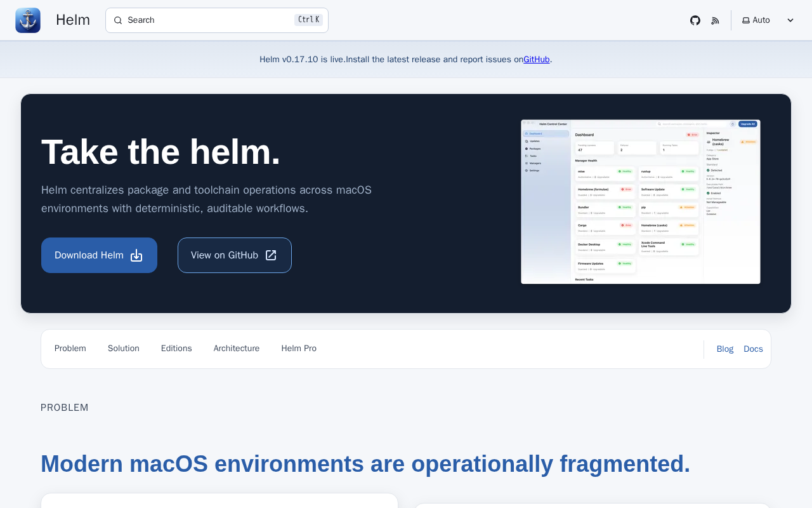Jump to the Editions section tab
812x508 pixels.
pyautogui.click(x=176, y=349)
